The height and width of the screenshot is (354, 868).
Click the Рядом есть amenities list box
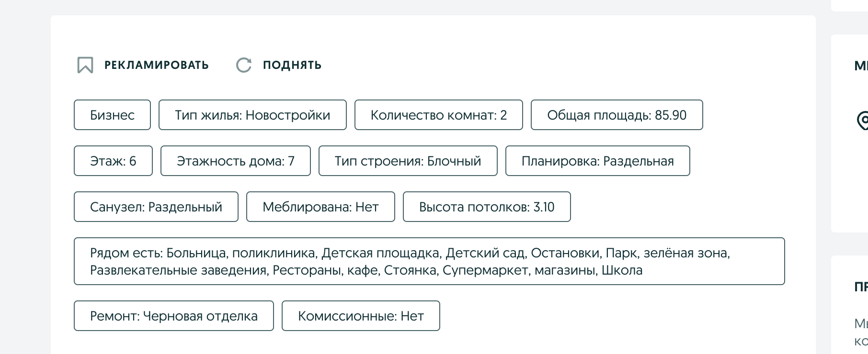click(429, 261)
